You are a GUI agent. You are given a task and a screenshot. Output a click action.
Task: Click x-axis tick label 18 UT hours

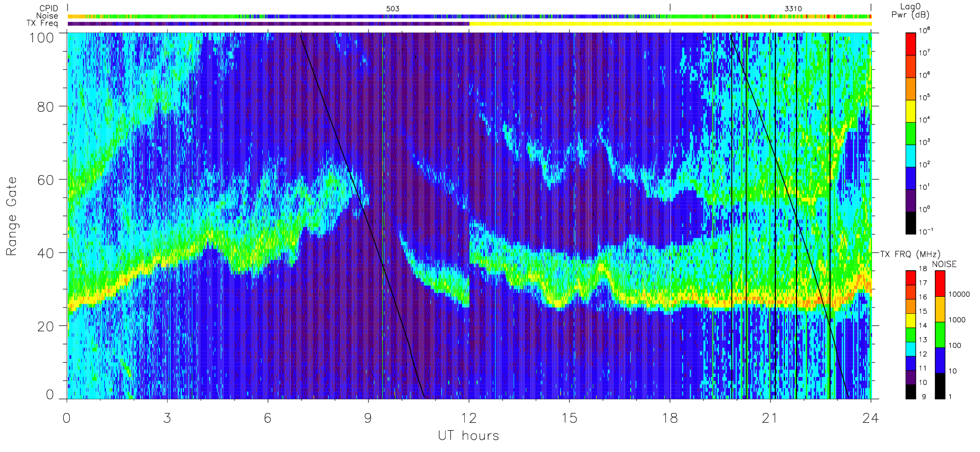point(669,418)
